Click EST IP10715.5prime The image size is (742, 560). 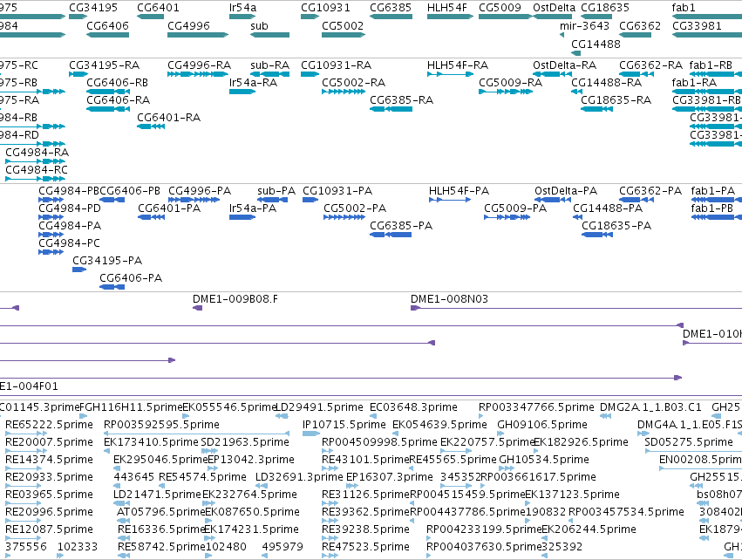pos(311,434)
